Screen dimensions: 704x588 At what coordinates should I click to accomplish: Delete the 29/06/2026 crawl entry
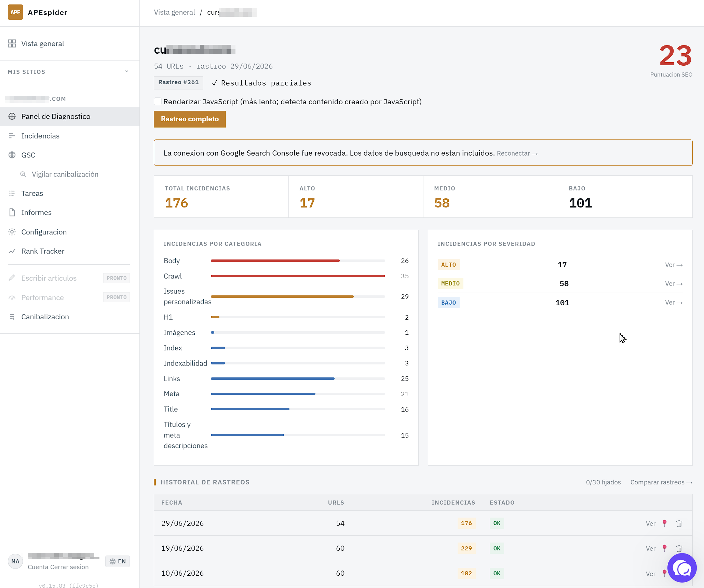(679, 523)
